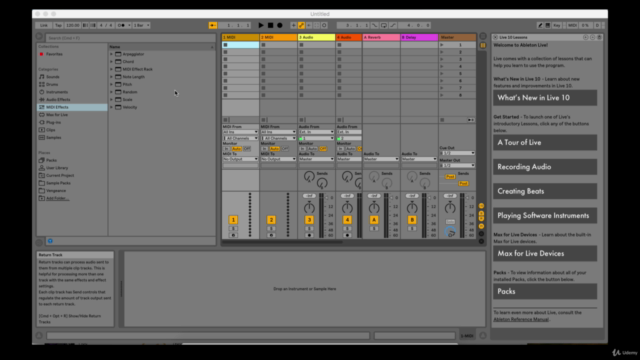Open the What's New in Live 10 lesson

[545, 98]
